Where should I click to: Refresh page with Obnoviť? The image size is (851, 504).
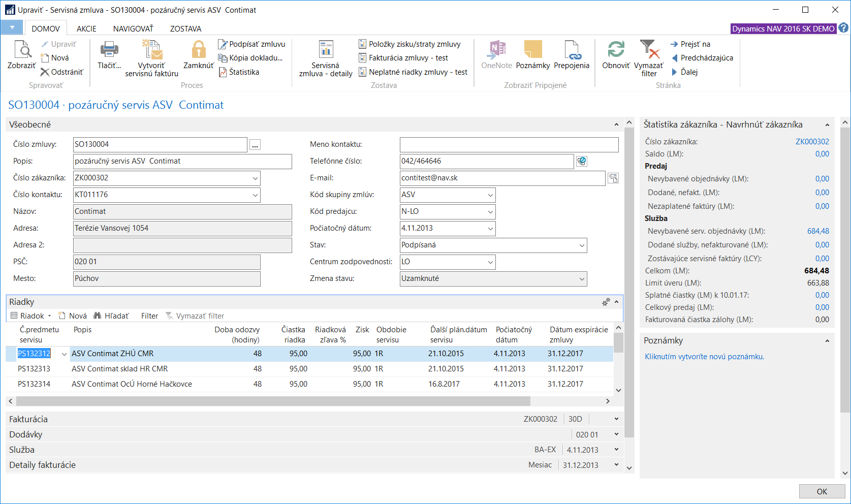click(x=616, y=55)
